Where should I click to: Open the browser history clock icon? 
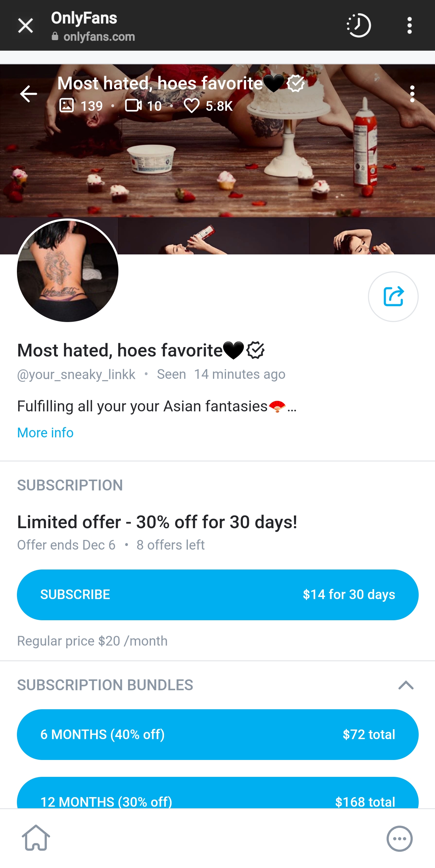click(359, 25)
